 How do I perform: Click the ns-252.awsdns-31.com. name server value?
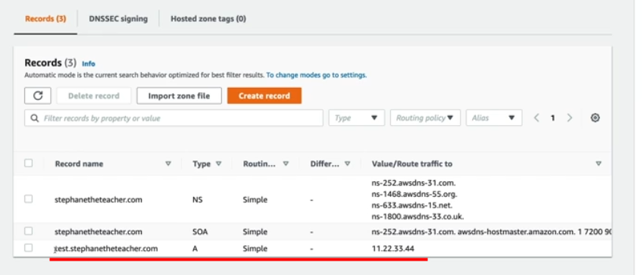pos(414,183)
